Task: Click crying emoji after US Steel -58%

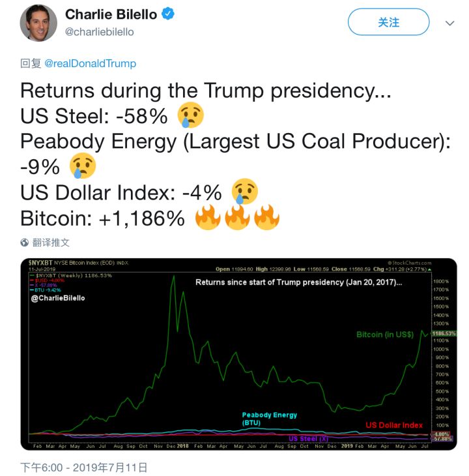Action: (190, 115)
